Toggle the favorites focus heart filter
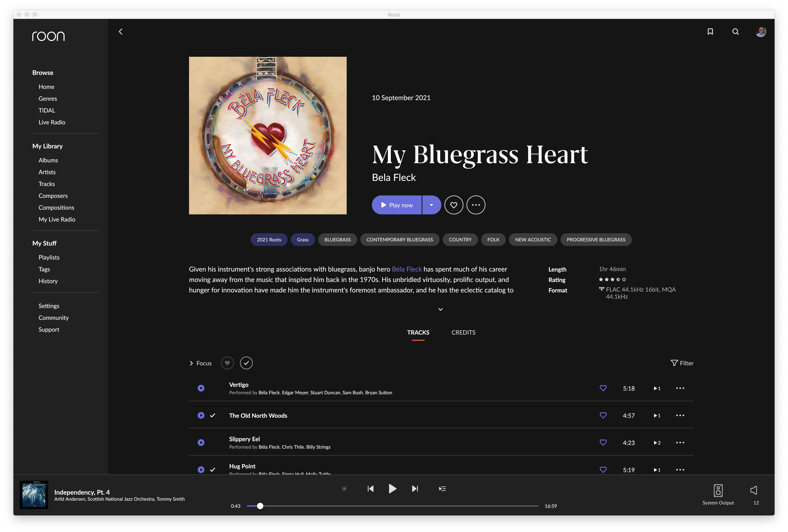Screen dimensions: 788x532 [227, 363]
